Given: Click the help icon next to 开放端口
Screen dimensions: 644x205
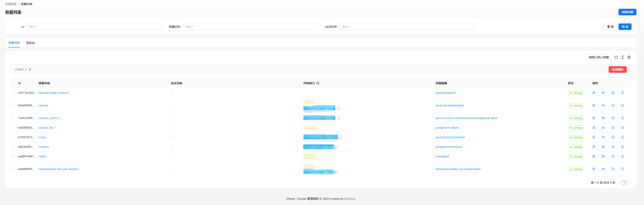Looking at the screenshot, I should click(x=318, y=83).
